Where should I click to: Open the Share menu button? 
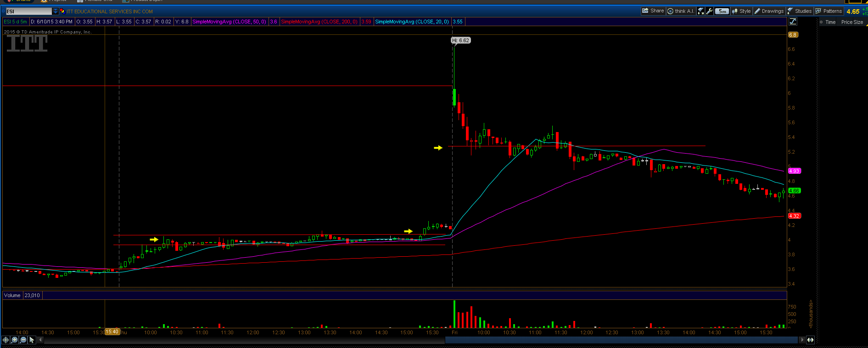(653, 11)
